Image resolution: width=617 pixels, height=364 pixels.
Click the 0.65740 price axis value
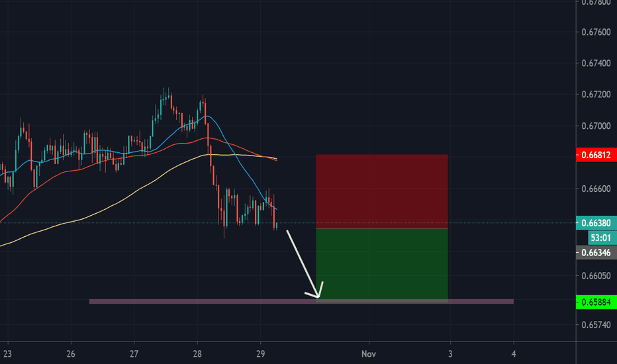click(x=596, y=325)
